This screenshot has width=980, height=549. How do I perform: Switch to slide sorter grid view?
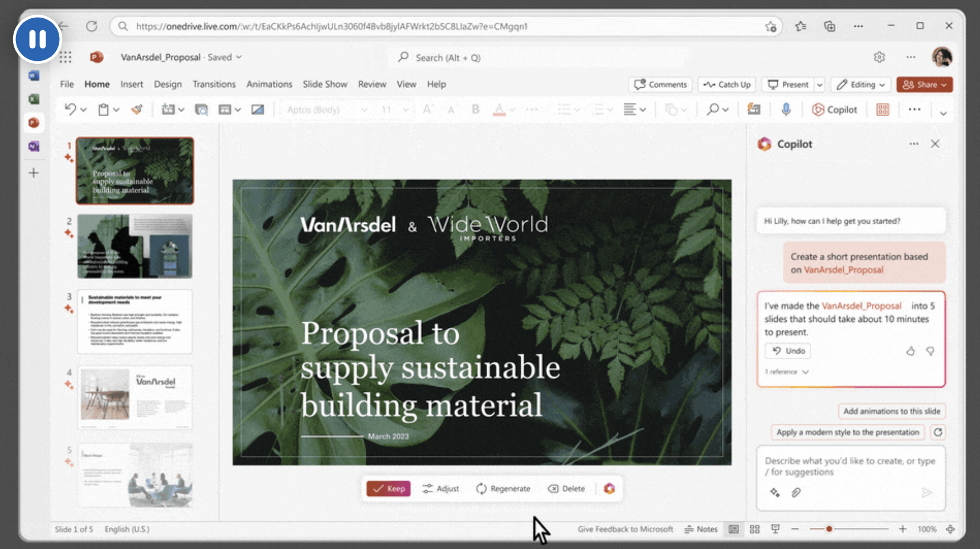754,529
